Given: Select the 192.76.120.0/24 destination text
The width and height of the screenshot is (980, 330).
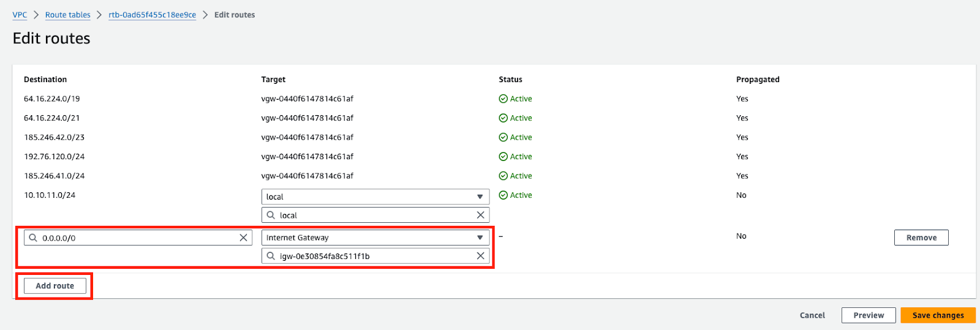Looking at the screenshot, I should point(54,156).
